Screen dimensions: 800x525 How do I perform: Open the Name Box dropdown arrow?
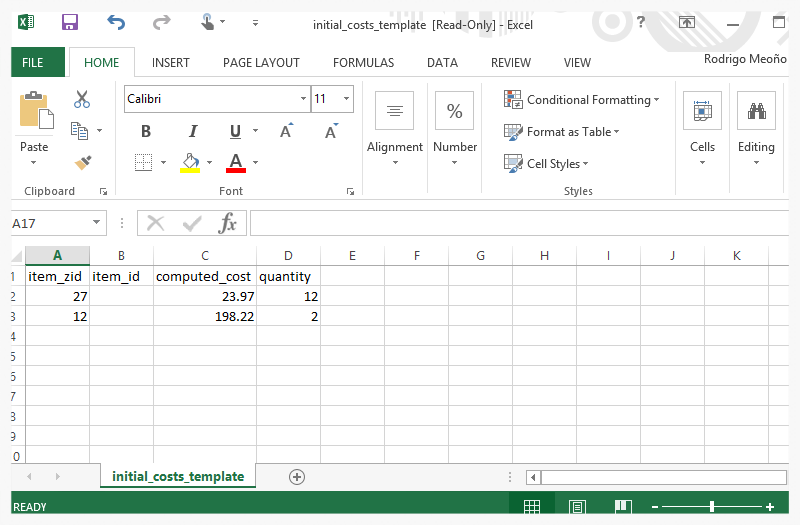96,222
